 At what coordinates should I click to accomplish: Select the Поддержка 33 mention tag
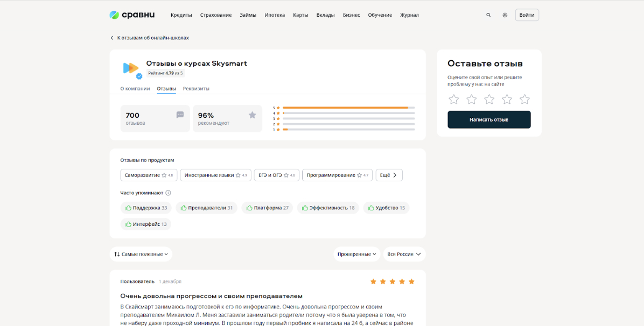pyautogui.click(x=146, y=208)
